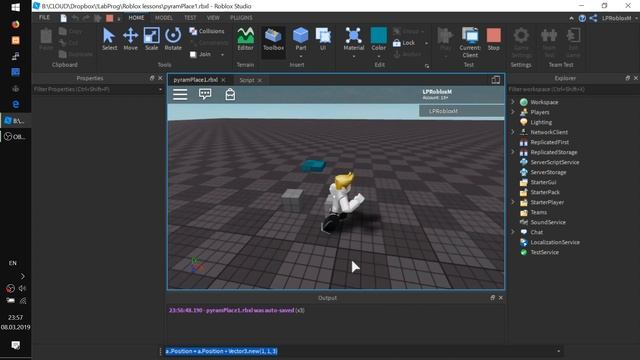Click the command bar input
The width and height of the screenshot is (640, 360).
coord(359,351)
